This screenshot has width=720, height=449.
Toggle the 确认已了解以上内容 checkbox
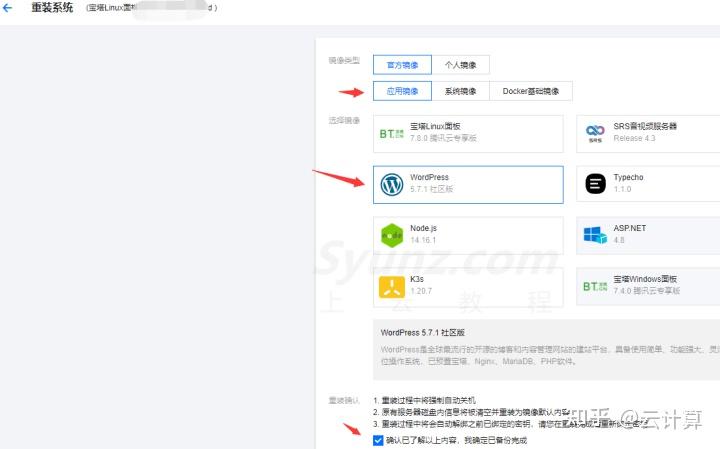pyautogui.click(x=378, y=440)
